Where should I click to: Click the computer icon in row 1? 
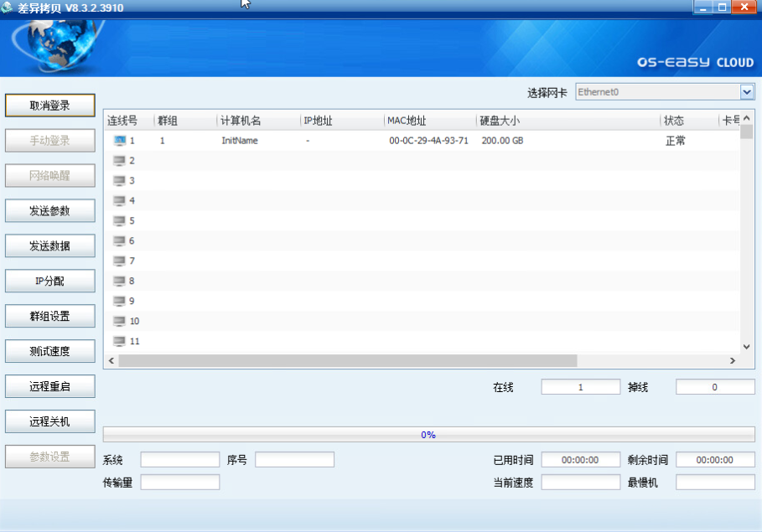click(119, 141)
